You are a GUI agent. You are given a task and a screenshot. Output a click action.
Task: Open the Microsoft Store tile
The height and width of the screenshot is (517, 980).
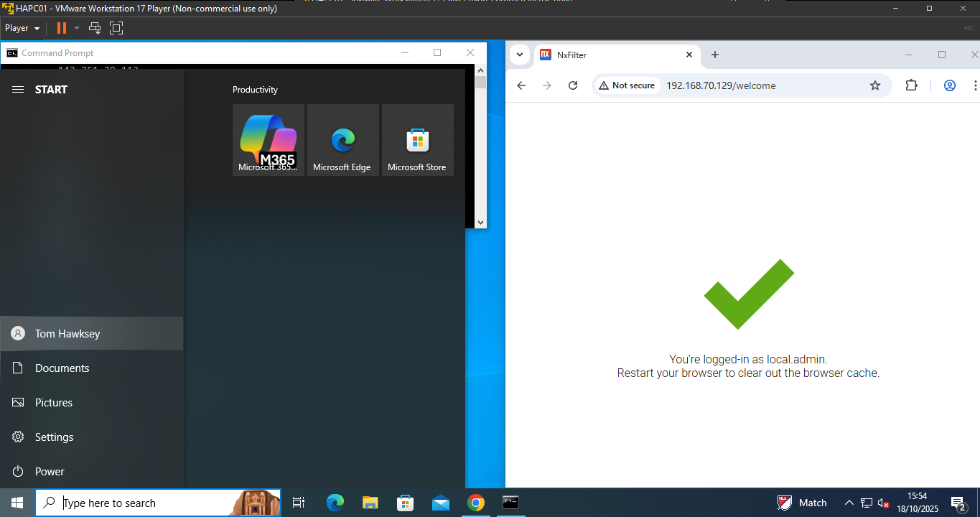[x=417, y=140]
